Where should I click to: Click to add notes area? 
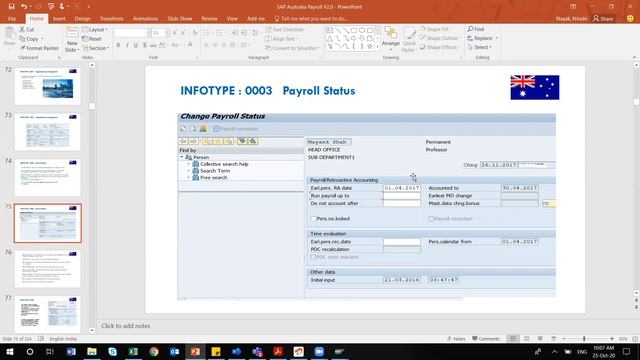tap(126, 326)
